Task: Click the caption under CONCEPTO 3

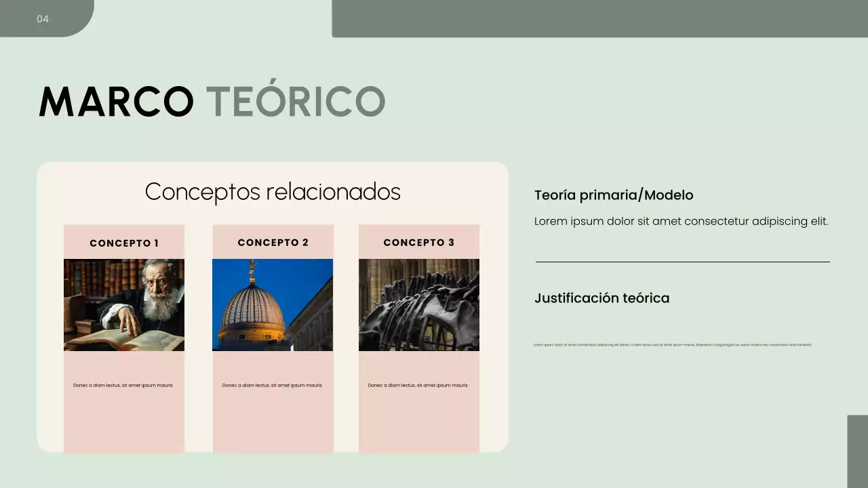Action: tap(418, 385)
